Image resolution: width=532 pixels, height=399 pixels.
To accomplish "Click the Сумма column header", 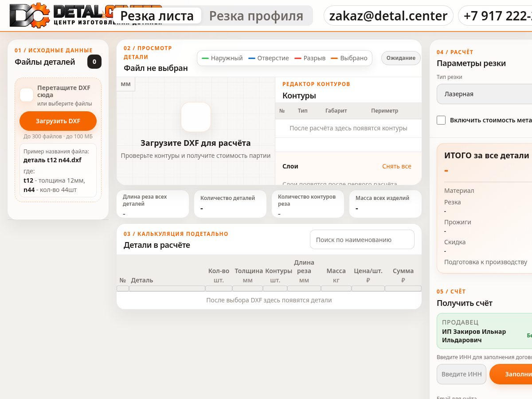I will (403, 271).
